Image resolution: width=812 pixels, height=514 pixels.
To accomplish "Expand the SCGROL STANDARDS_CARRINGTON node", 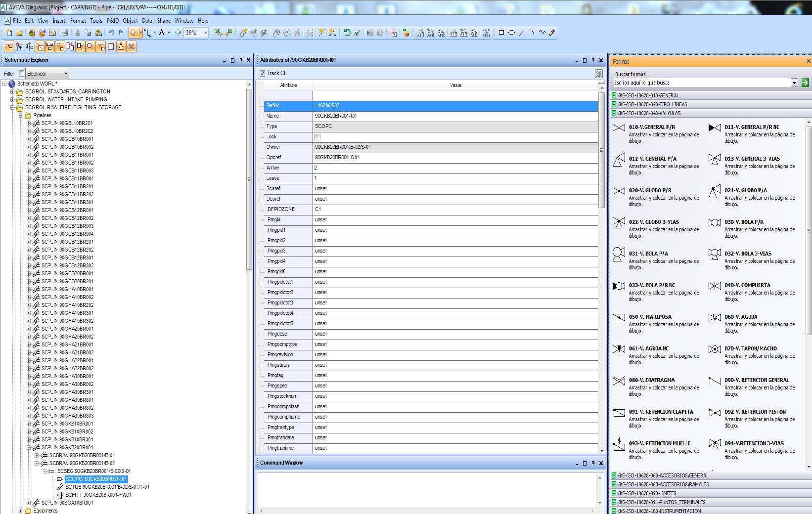I will (12, 91).
